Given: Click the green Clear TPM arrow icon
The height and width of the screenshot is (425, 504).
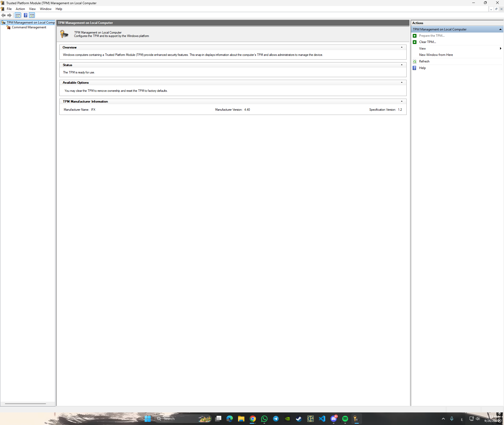Looking at the screenshot, I should [x=415, y=42].
